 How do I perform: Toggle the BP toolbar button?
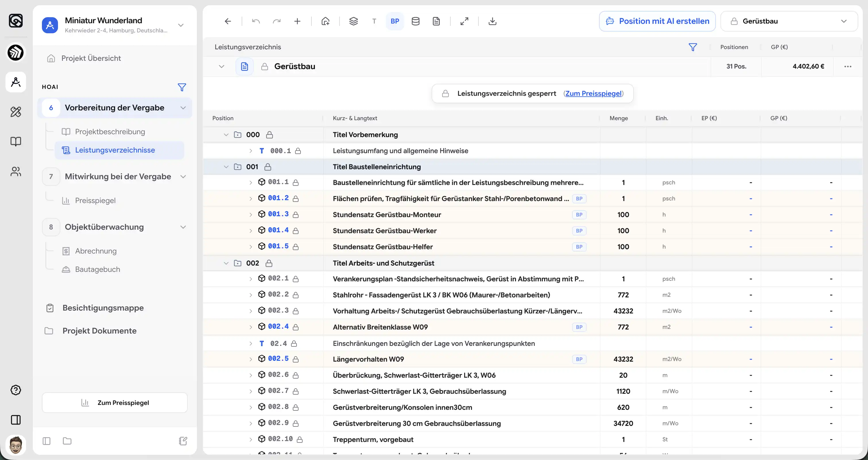point(395,21)
